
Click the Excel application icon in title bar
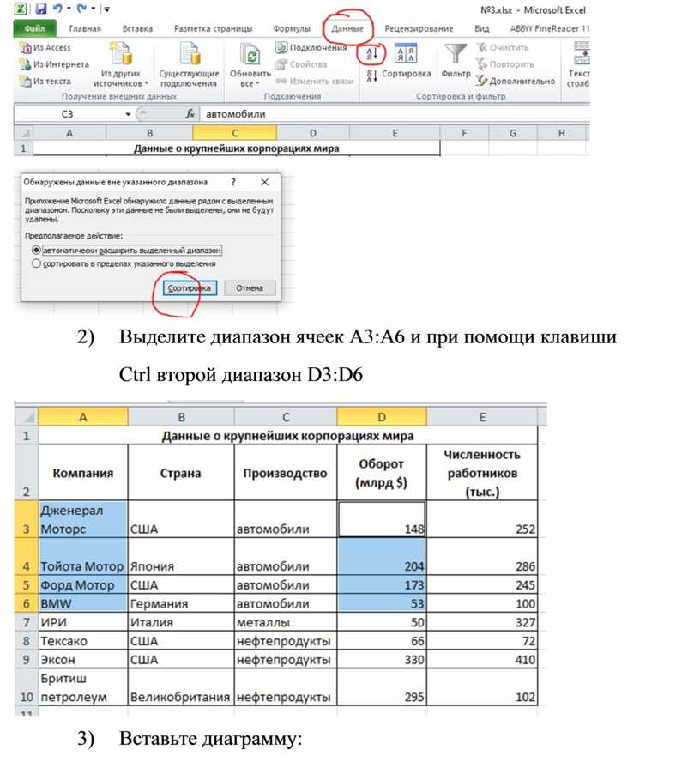click(x=21, y=9)
